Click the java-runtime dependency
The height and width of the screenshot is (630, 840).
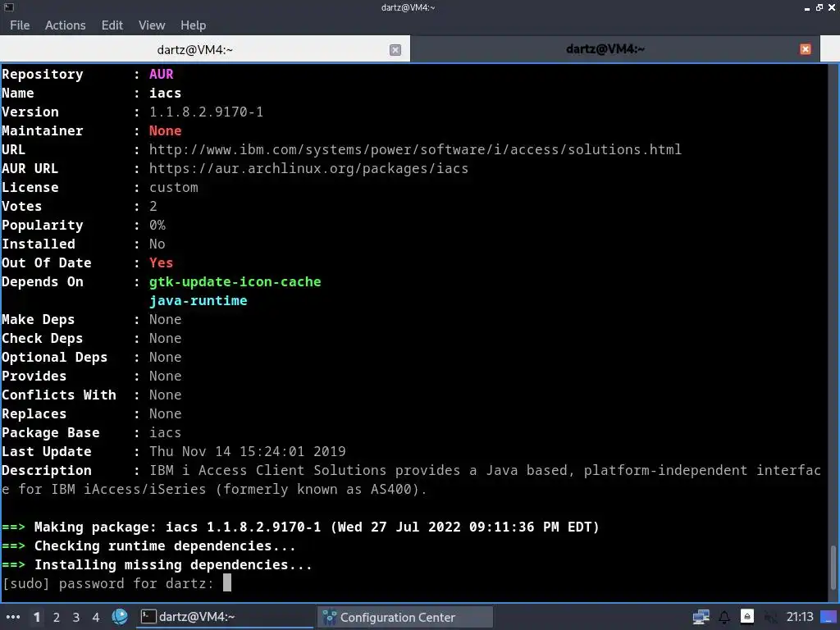click(199, 300)
